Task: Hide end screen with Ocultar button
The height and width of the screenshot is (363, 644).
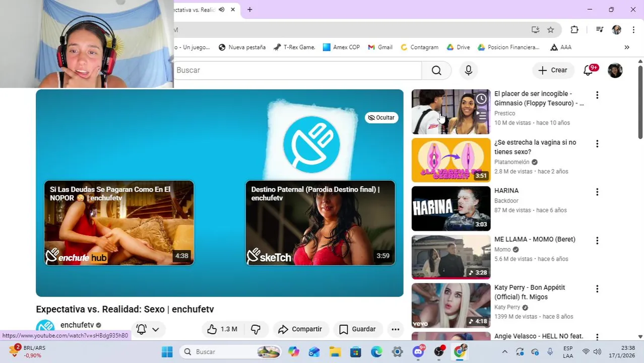Action: (x=381, y=117)
